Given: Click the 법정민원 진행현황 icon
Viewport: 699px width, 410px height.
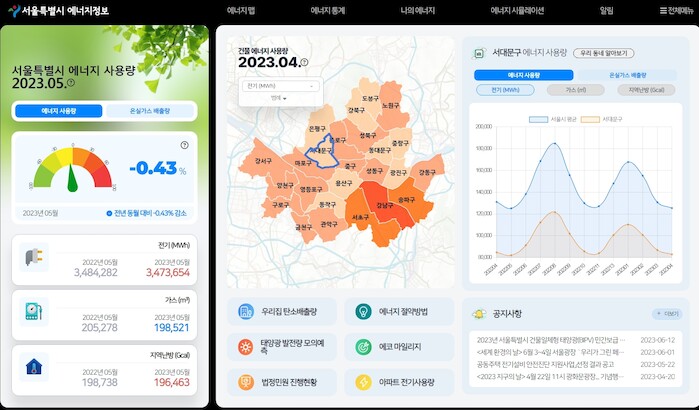Looking at the screenshot, I should point(246,382).
